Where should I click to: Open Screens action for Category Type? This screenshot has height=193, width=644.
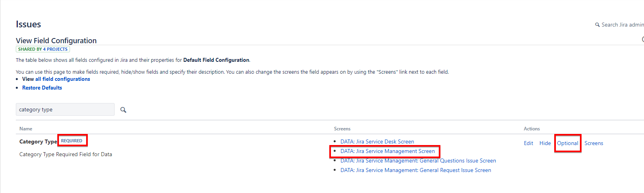[x=594, y=143]
